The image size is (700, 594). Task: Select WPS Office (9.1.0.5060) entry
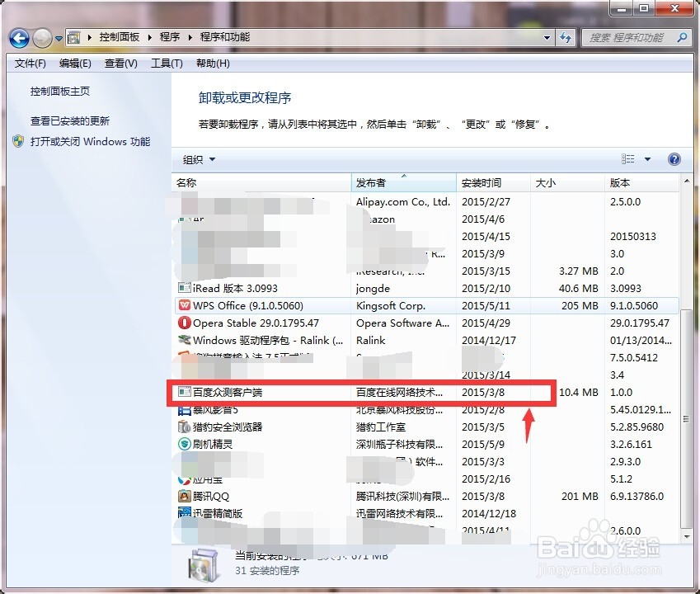[426, 306]
